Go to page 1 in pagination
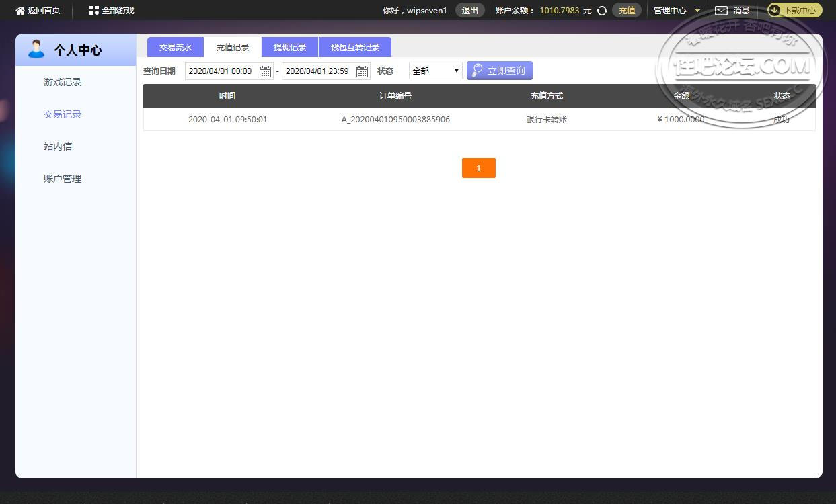Viewport: 836px width, 504px height. (479, 168)
